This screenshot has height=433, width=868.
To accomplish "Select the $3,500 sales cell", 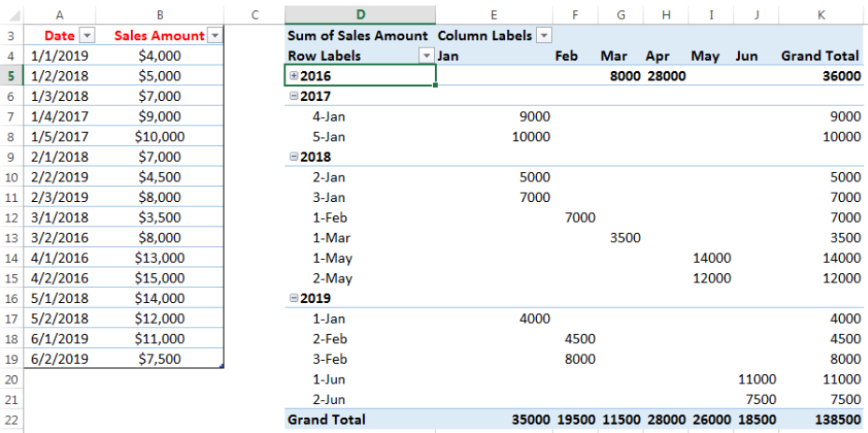I will [159, 218].
